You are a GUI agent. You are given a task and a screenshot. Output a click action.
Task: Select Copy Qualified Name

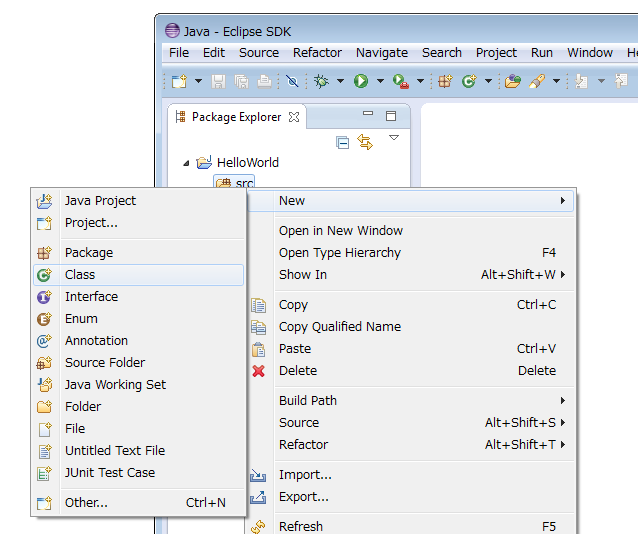coord(411,327)
